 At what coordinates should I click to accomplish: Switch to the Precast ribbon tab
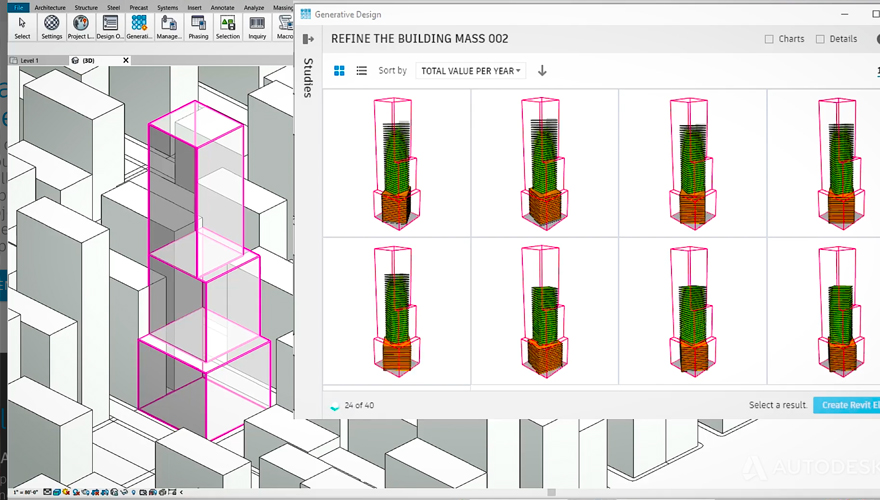point(139,7)
